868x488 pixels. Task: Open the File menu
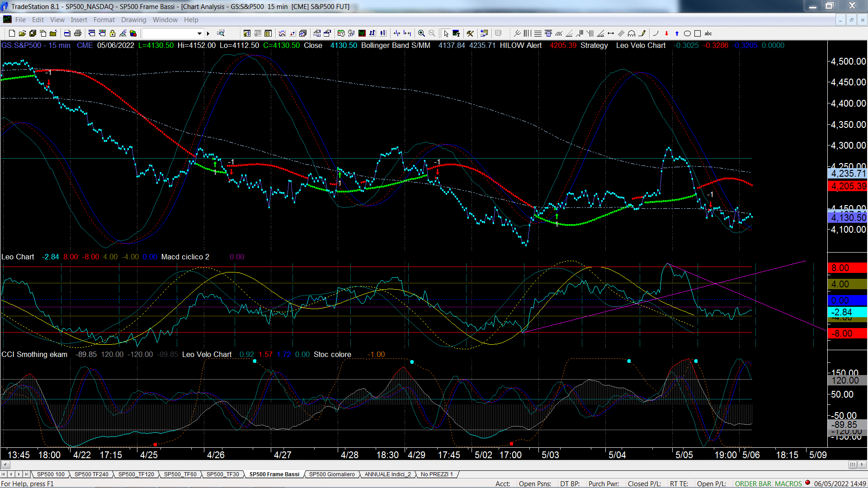pyautogui.click(x=20, y=19)
